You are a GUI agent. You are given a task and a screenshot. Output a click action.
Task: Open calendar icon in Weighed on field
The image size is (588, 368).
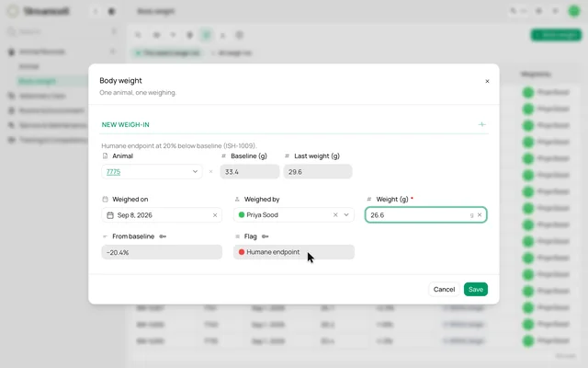(x=110, y=215)
